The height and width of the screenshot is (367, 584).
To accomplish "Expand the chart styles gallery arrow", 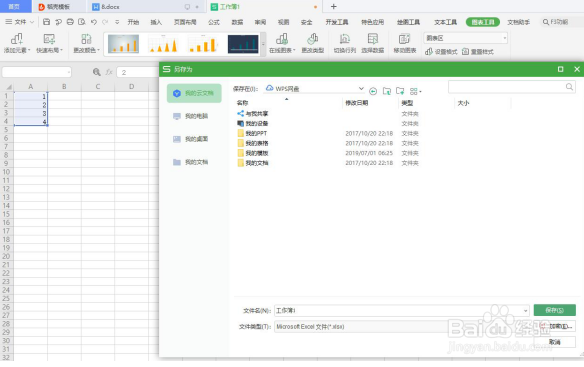I will (263, 44).
